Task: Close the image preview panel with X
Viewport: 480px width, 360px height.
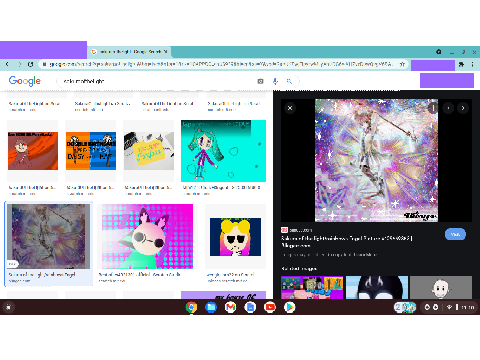Action: tap(290, 108)
